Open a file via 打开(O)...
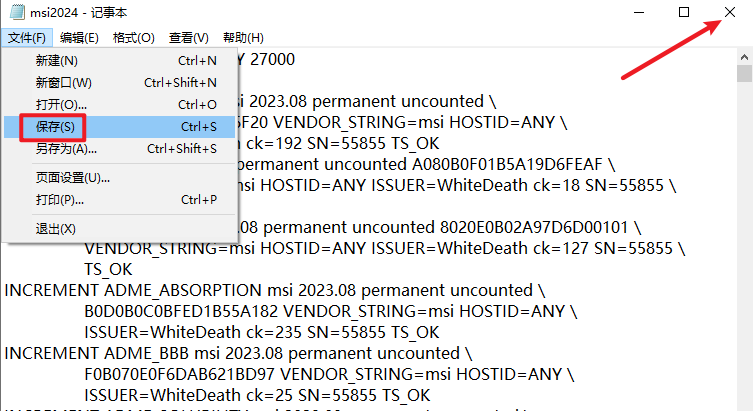Image resolution: width=753 pixels, height=411 pixels. pyautogui.click(x=61, y=104)
